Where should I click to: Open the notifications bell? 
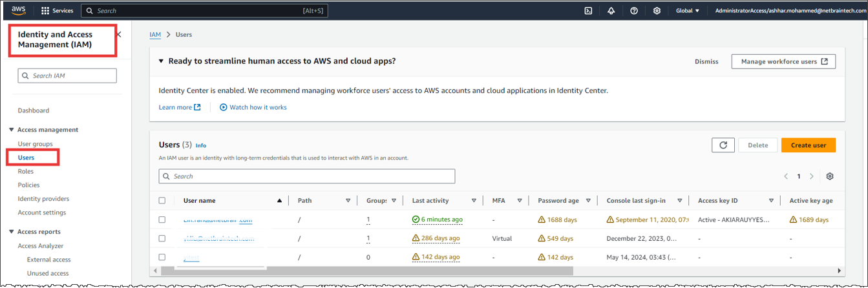coord(611,10)
